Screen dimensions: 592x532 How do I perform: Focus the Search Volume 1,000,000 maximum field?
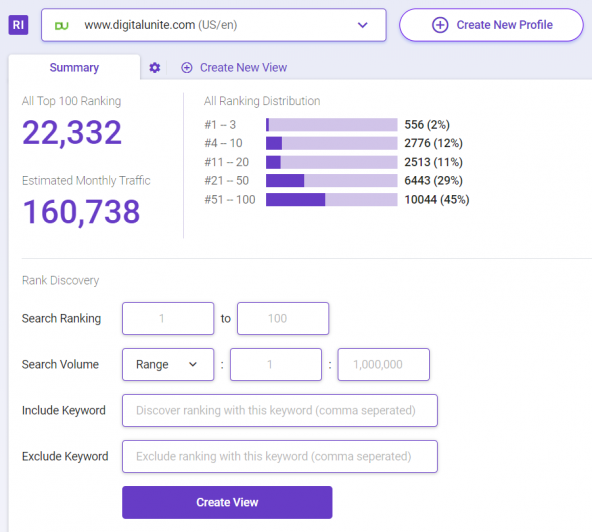pyautogui.click(x=384, y=364)
